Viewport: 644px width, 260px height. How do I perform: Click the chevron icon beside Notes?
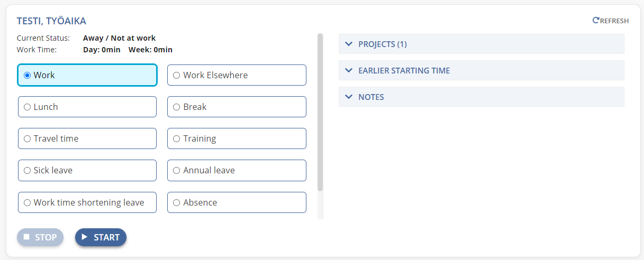coord(348,97)
